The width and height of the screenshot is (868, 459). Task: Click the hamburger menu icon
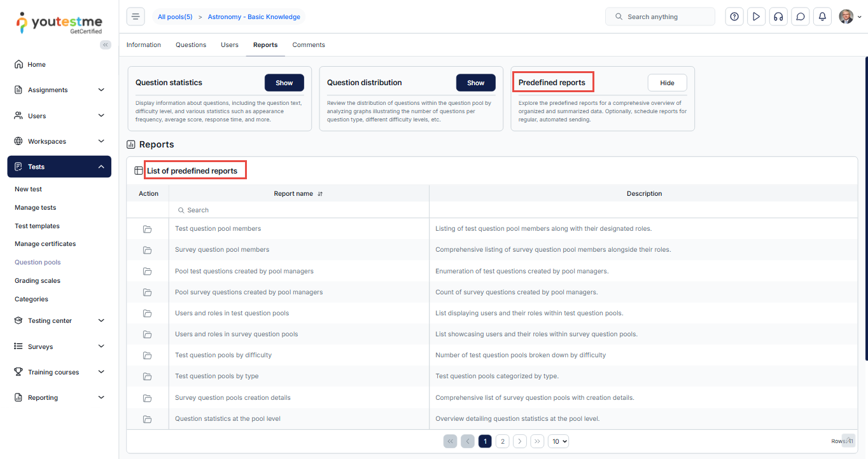(x=136, y=17)
